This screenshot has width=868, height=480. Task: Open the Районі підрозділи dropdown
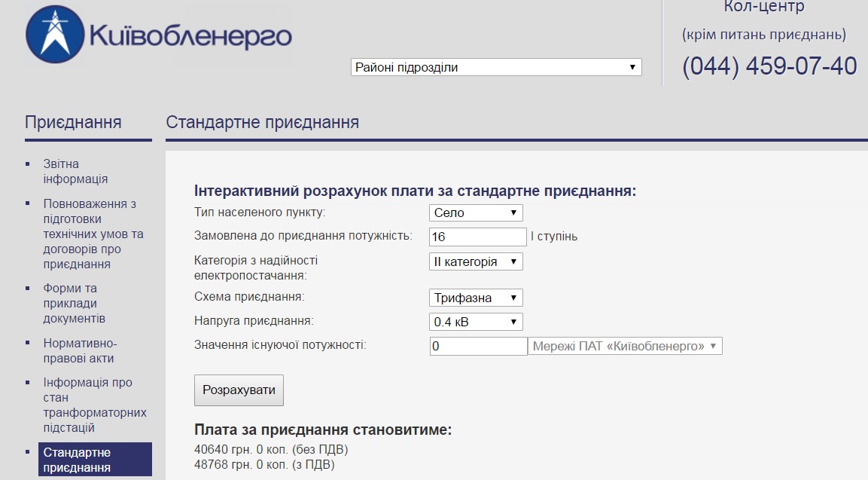click(x=496, y=67)
